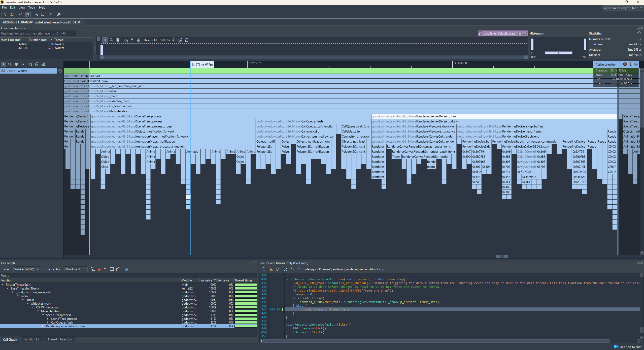The height and width of the screenshot is (350, 644).
Task: Click the statistics graph horizontal scrollbar
Action: click(x=314, y=57)
